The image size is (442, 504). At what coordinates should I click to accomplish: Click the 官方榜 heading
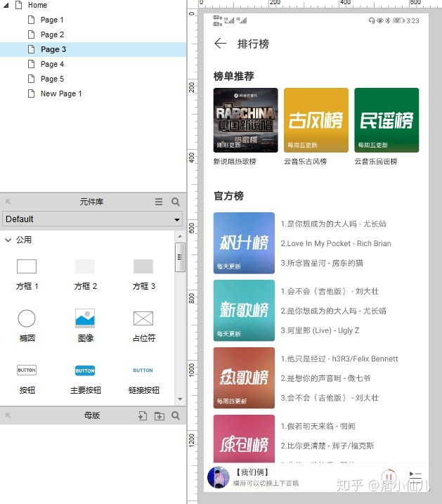[228, 195]
